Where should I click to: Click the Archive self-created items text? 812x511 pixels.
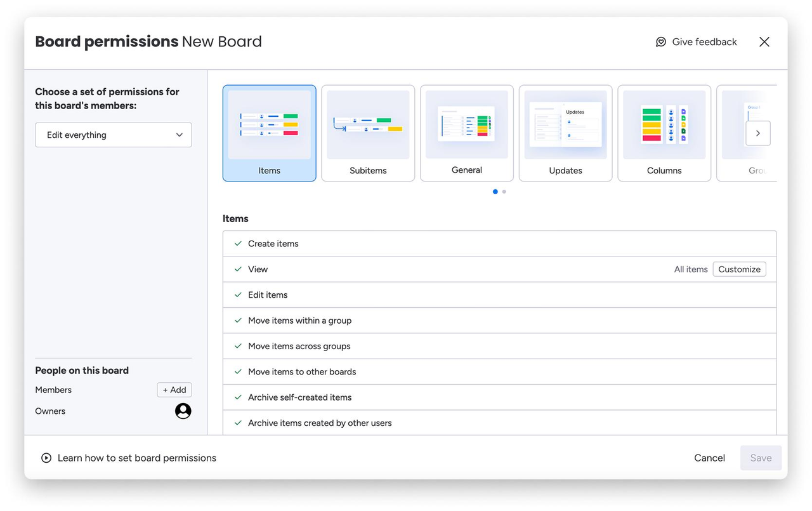[300, 397]
